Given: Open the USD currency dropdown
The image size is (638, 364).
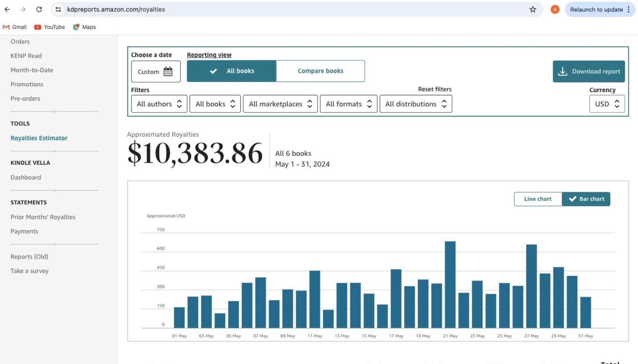Looking at the screenshot, I should [x=606, y=104].
